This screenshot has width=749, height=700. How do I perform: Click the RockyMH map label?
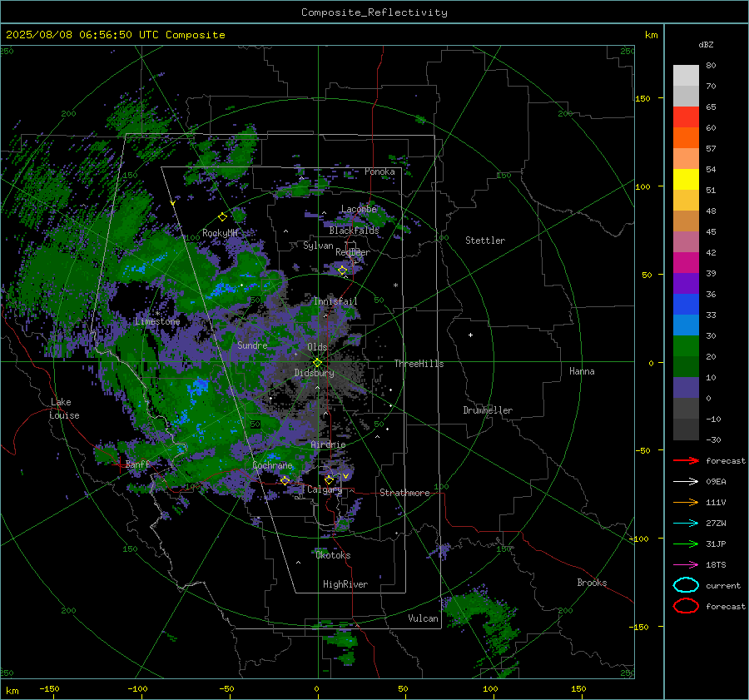tap(220, 233)
